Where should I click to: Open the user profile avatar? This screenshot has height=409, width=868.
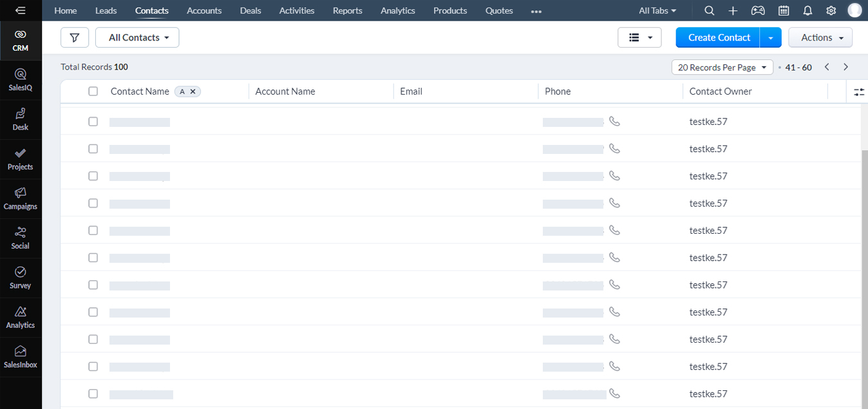[x=854, y=10]
